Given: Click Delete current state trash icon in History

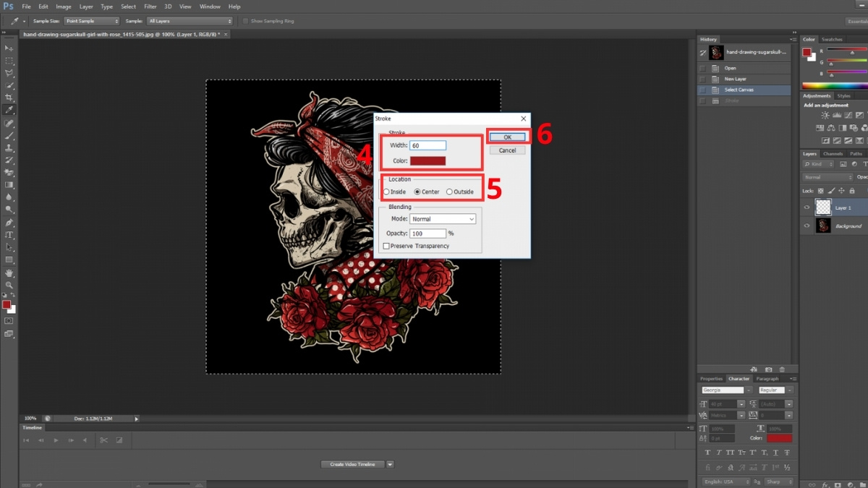Looking at the screenshot, I should pyautogui.click(x=782, y=369).
